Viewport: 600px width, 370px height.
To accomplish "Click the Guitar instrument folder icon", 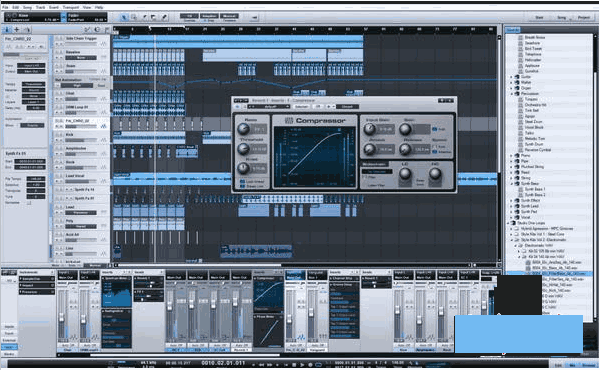I will [517, 77].
